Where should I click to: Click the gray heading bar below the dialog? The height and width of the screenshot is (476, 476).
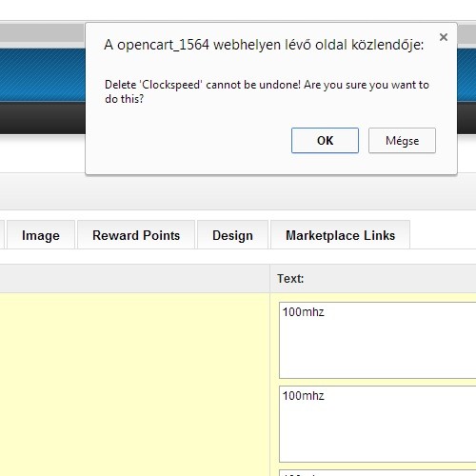[238, 191]
